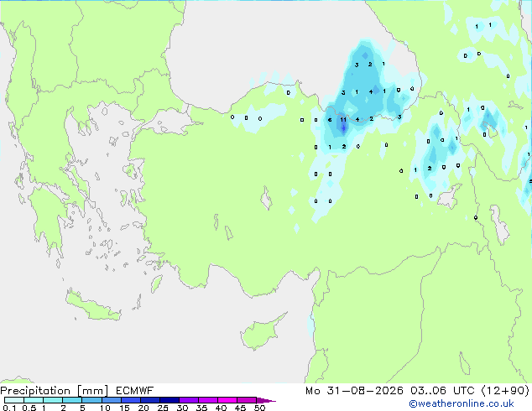Click the "(12+90)" forecast offset text

pyautogui.click(x=505, y=391)
